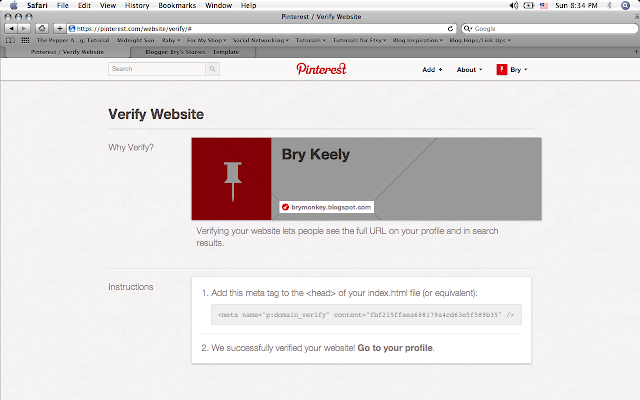
Task: Click the Bluetooth status icon
Action: 609,5
